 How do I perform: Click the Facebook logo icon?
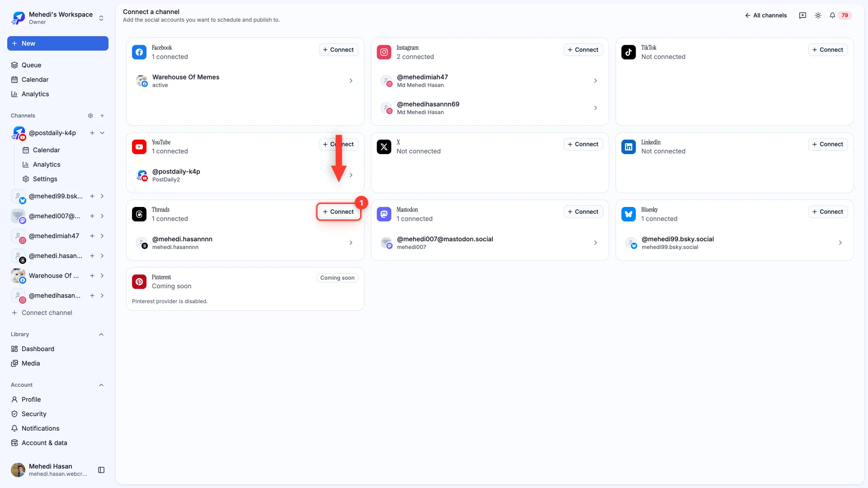(139, 52)
